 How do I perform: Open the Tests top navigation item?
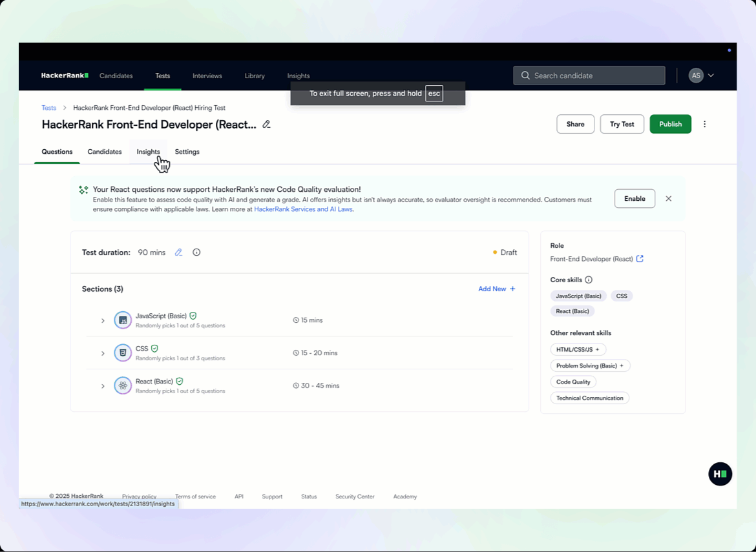click(x=162, y=76)
